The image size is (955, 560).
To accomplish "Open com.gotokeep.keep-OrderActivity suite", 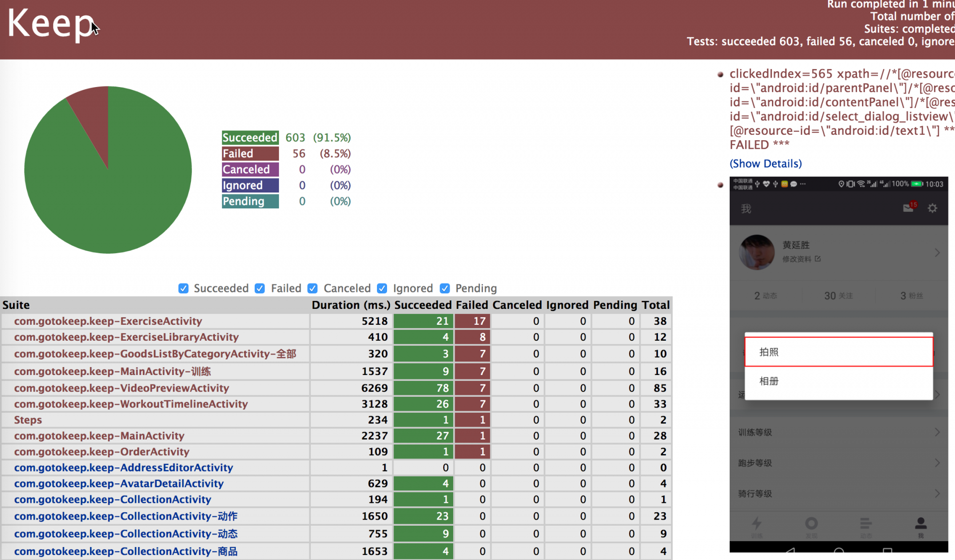I will tap(101, 452).
